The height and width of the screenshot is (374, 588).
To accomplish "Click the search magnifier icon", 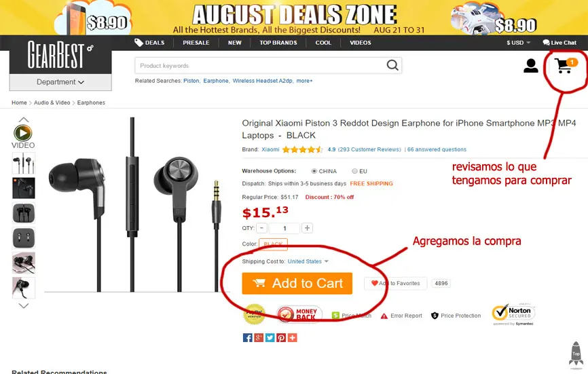I will [x=392, y=65].
